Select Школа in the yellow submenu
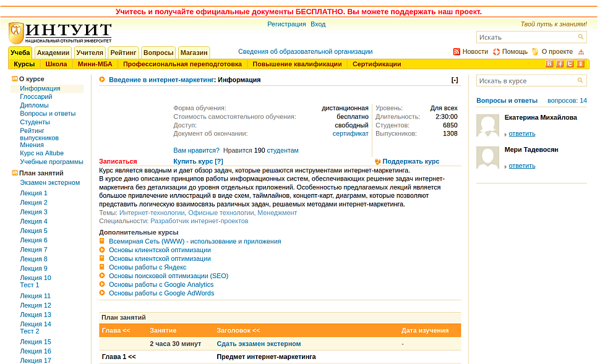600x364 pixels. click(56, 64)
